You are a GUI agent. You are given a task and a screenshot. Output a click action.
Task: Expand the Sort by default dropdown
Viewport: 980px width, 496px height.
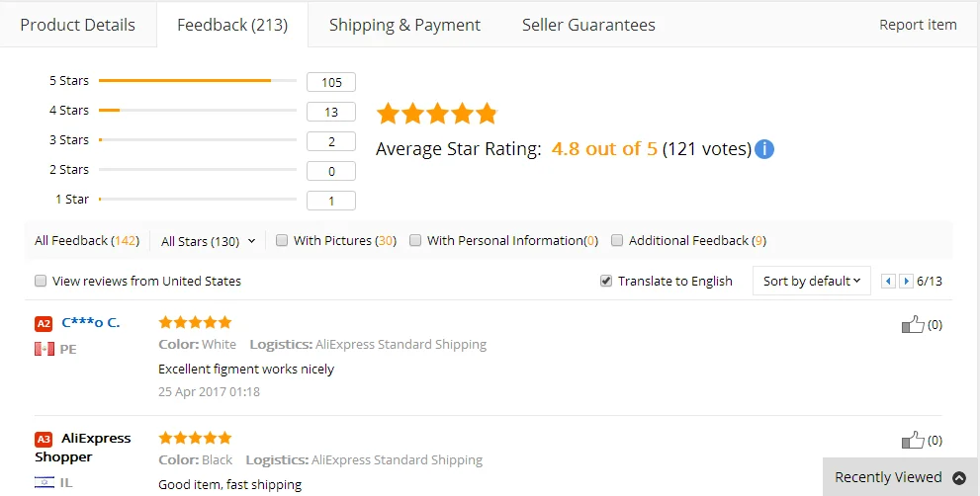pos(811,281)
